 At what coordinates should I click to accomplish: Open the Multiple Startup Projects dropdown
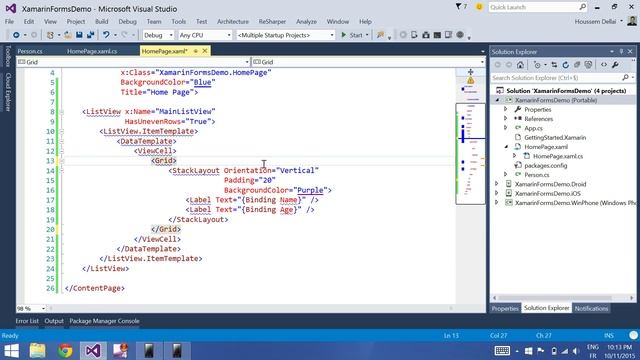(x=286, y=35)
